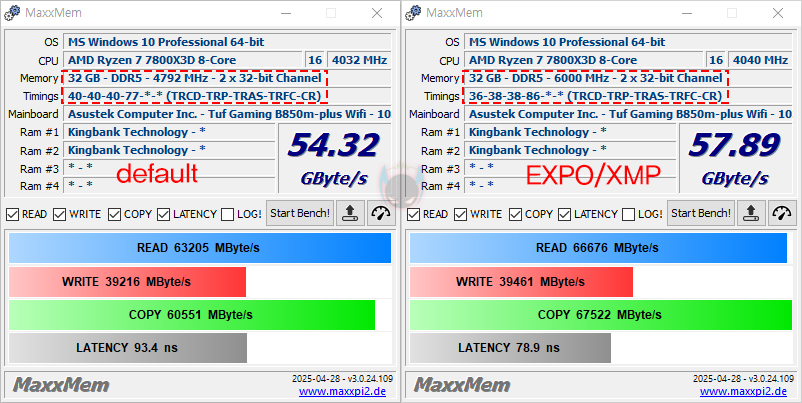
Task: Click speedometer gauge icon in left MaxxMem window
Action: tap(382, 213)
